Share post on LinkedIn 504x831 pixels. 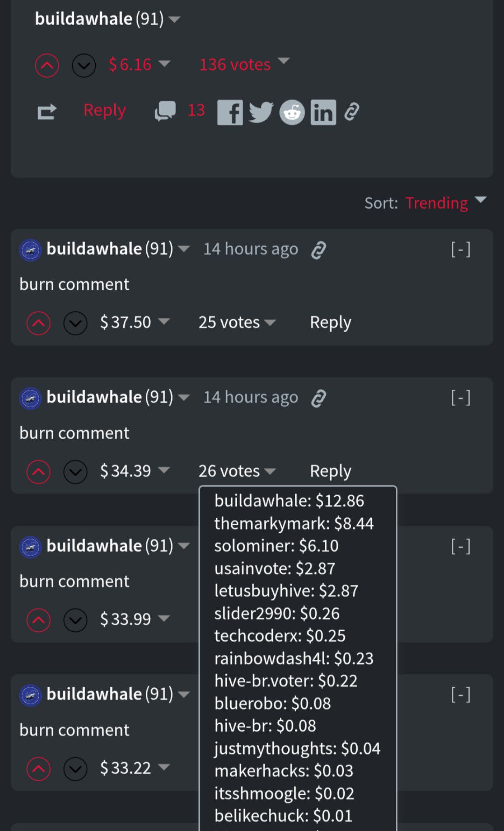pos(323,112)
